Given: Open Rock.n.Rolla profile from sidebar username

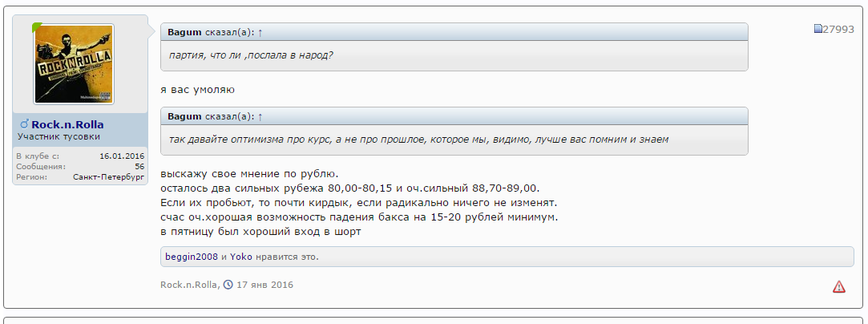Looking at the screenshot, I should (67, 124).
